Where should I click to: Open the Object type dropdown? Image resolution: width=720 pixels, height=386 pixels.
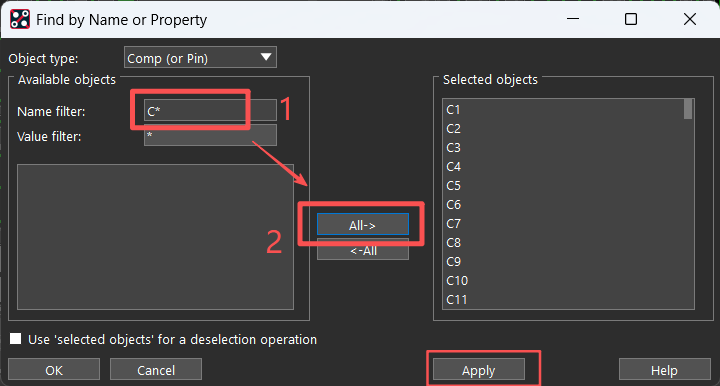pyautogui.click(x=200, y=58)
